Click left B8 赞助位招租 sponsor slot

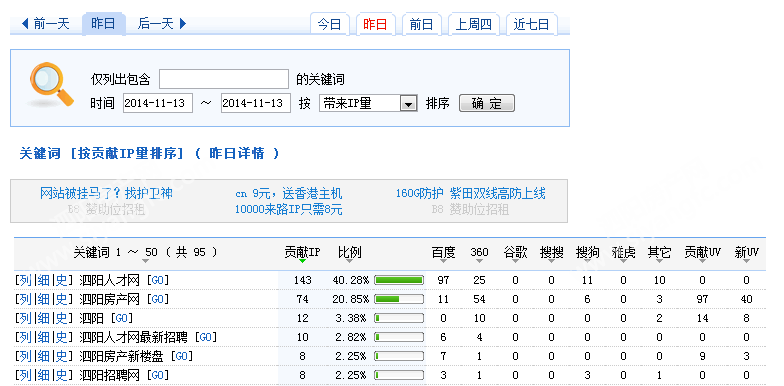(x=106, y=209)
